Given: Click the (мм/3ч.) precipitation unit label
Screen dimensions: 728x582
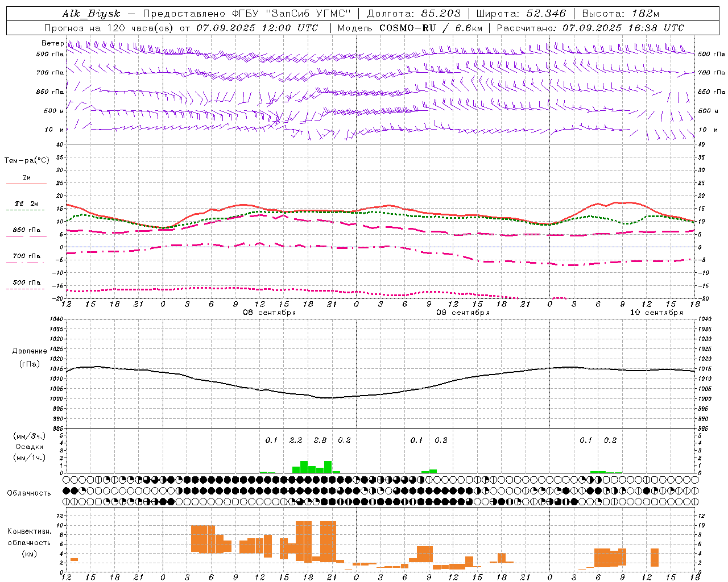Looking at the screenshot, I should [29, 436].
